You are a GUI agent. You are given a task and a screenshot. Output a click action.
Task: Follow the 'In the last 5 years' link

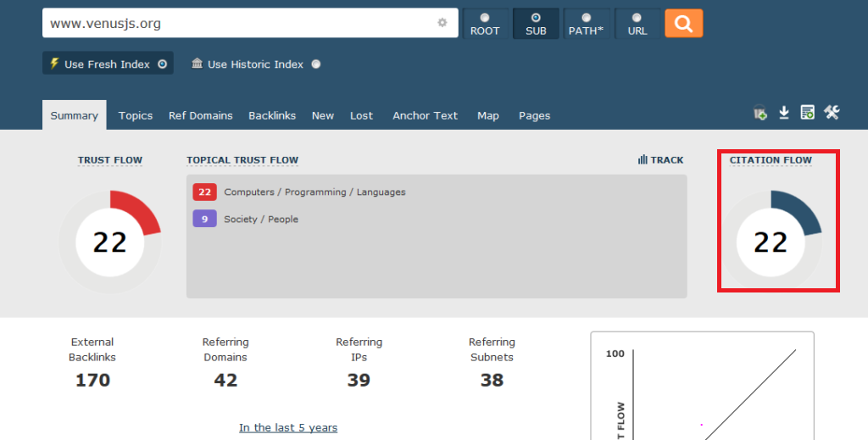click(x=288, y=427)
